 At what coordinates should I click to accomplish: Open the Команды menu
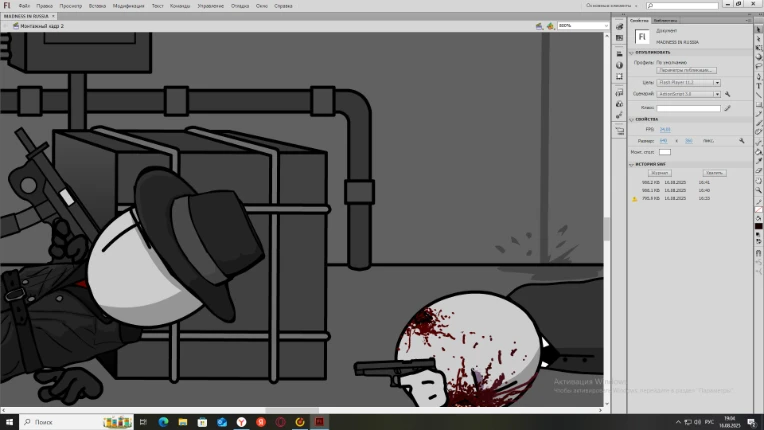180,6
